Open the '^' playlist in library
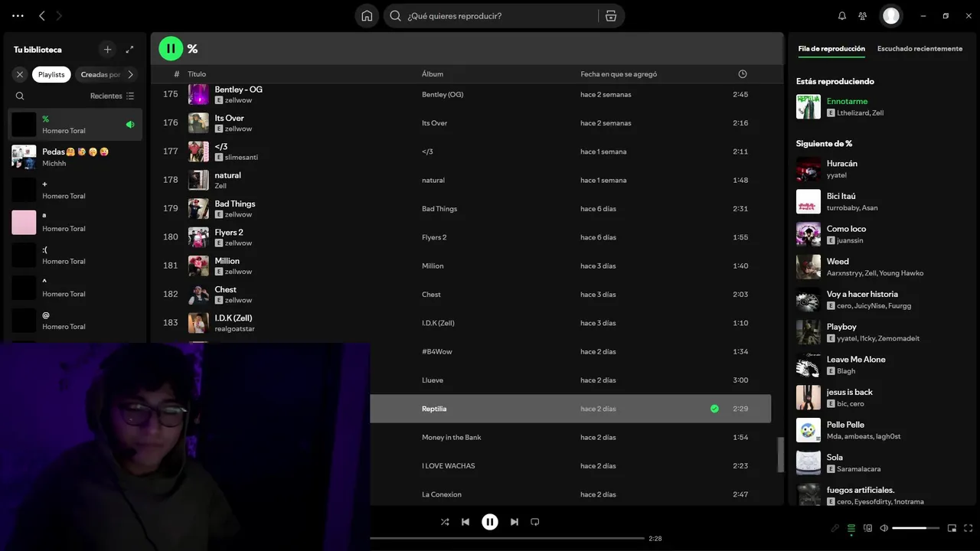 tap(75, 288)
